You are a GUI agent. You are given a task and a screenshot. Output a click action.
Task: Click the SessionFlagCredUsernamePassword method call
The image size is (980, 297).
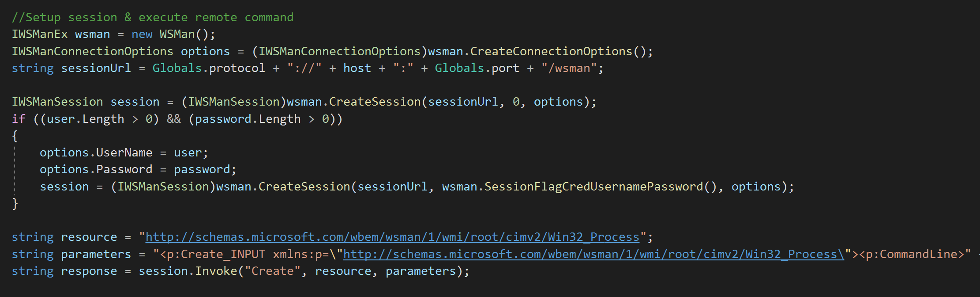pos(593,187)
